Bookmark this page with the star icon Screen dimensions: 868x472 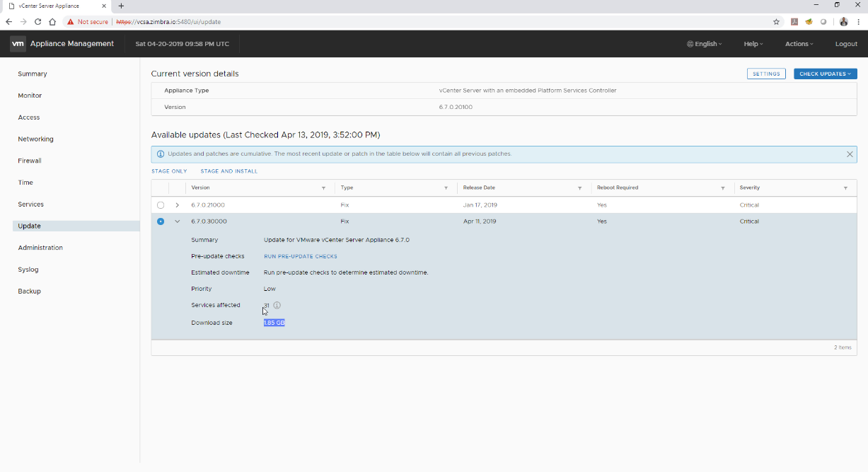click(776, 22)
